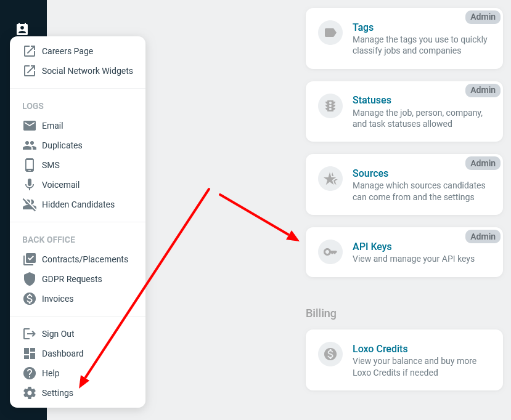Click the Duplicates people icon

click(x=29, y=145)
